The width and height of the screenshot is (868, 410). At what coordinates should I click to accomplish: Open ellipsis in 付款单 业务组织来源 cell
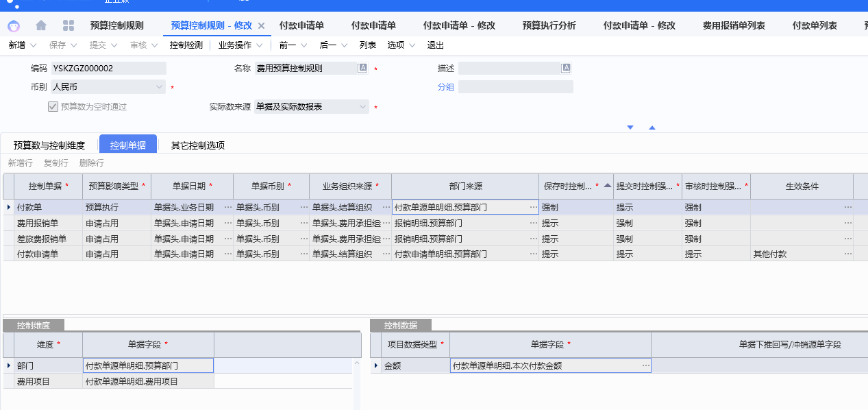tap(386, 207)
